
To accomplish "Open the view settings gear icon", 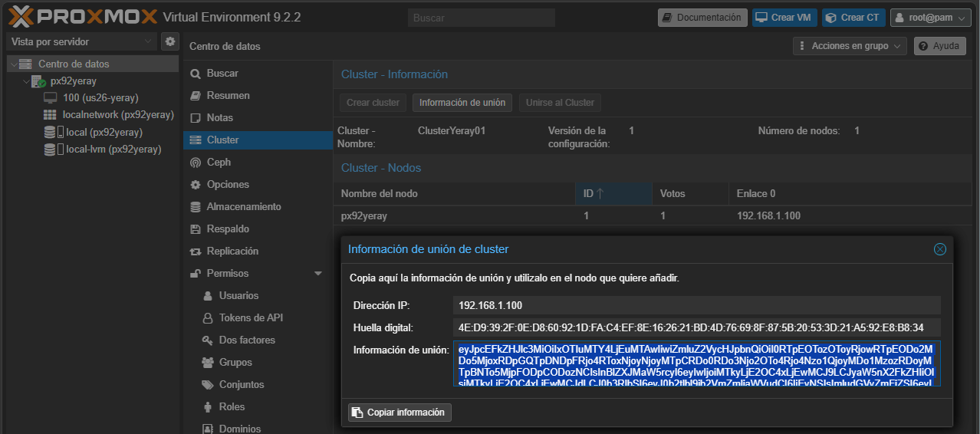I will (170, 41).
